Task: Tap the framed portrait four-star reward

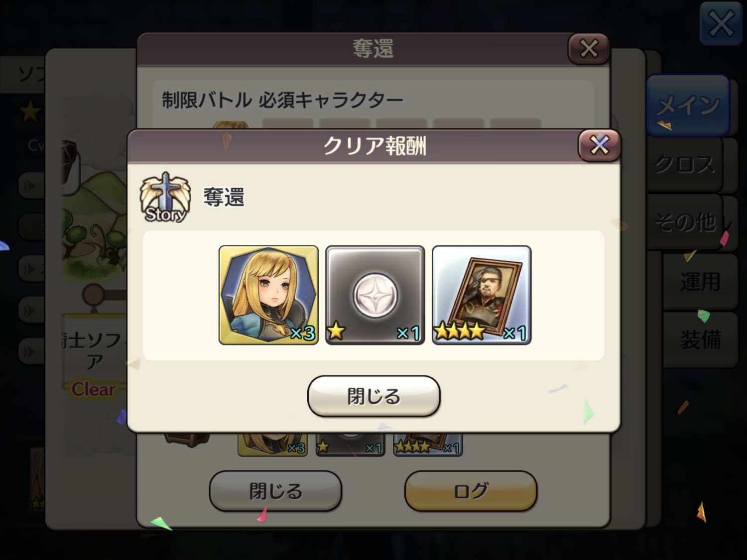Action: coord(482,295)
